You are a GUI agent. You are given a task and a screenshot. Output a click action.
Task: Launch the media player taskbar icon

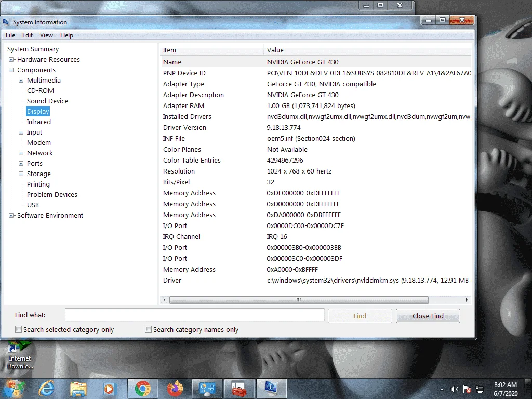(110, 389)
